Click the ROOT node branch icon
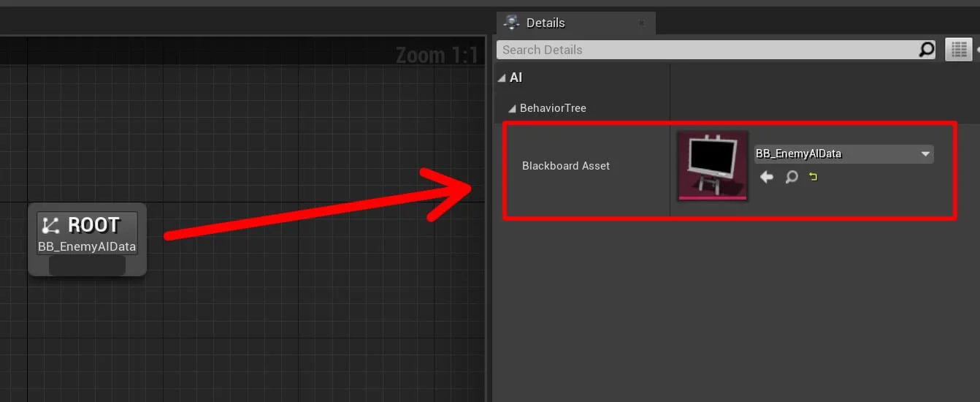This screenshot has height=402, width=980. pos(51,225)
